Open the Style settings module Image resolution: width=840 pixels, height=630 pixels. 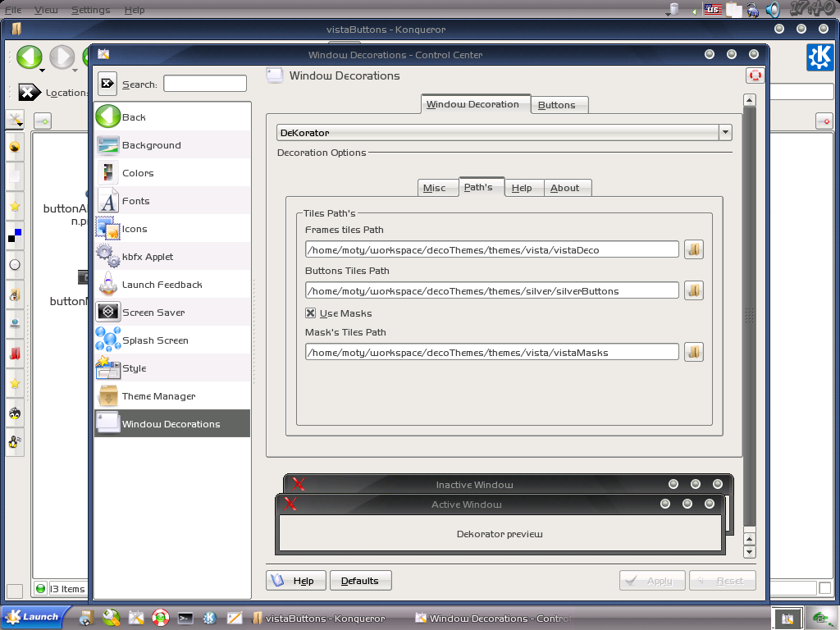coord(172,368)
